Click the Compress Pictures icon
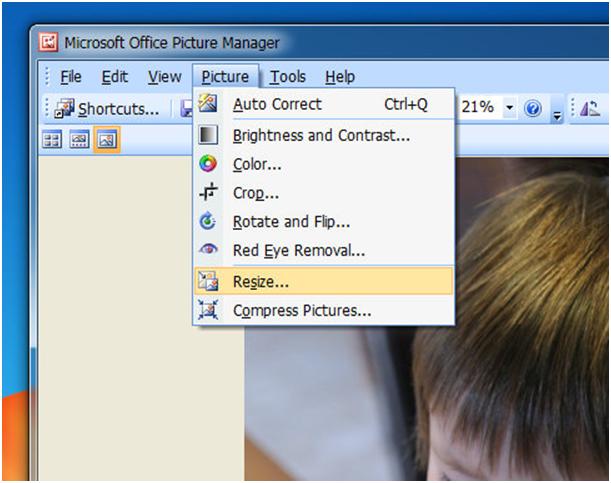611x483 pixels. pos(208,310)
